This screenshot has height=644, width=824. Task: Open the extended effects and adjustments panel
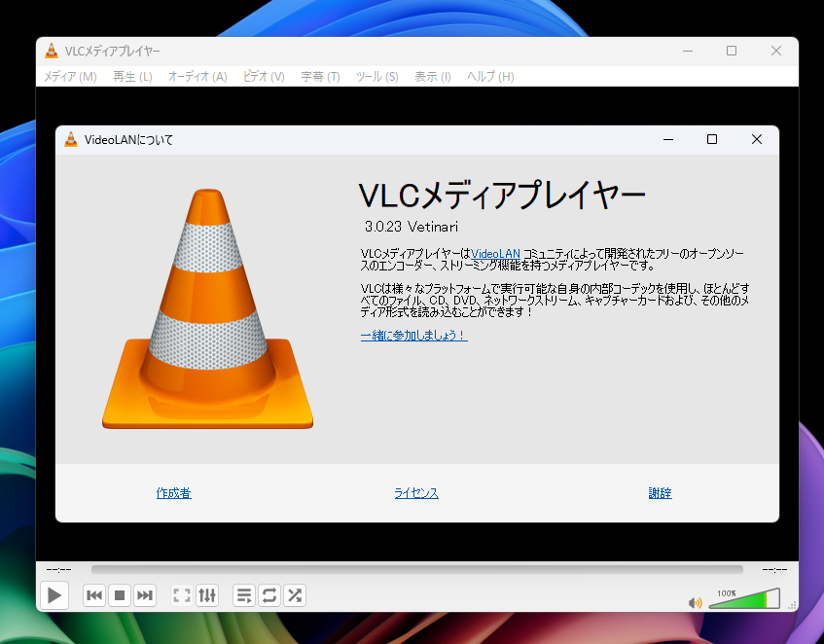coord(206,594)
